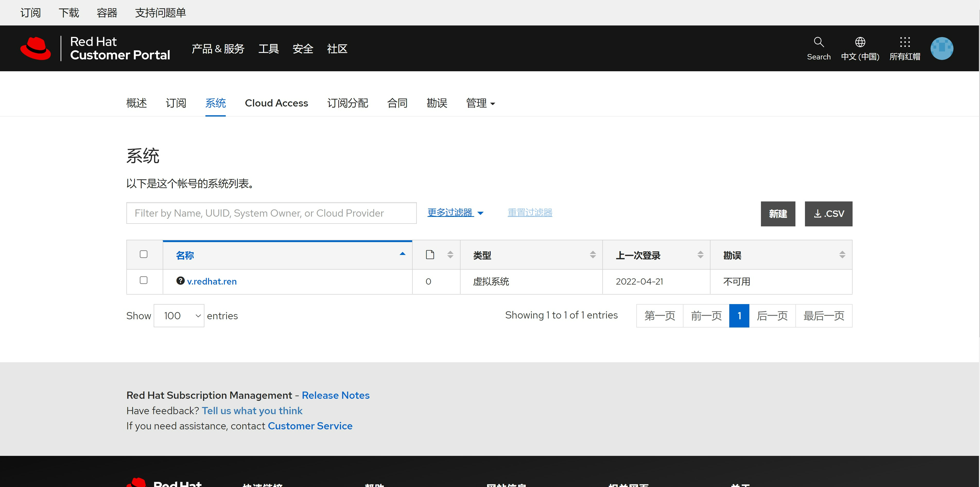Image resolution: width=980 pixels, height=487 pixels.
Task: Select the v.redhat.ren row checkbox
Action: pyautogui.click(x=143, y=280)
